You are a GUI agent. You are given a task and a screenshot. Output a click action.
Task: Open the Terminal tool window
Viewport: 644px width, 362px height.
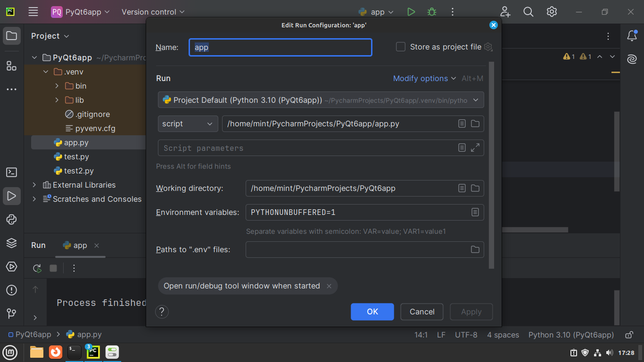tap(12, 173)
